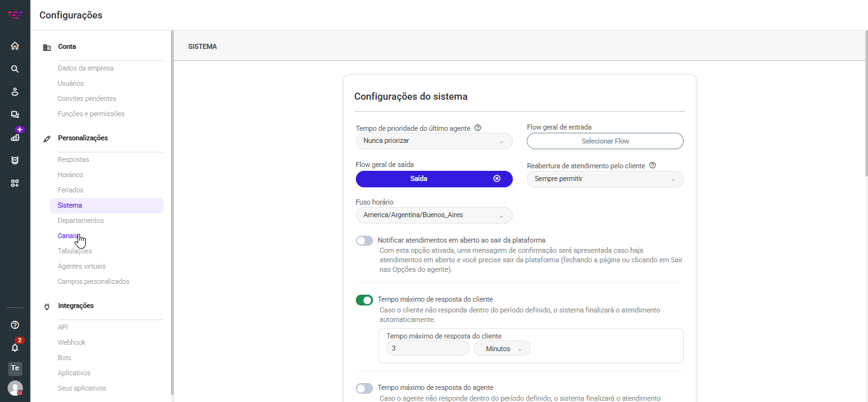The image size is (868, 402).
Task: Click the Integrações section header
Action: 76,305
